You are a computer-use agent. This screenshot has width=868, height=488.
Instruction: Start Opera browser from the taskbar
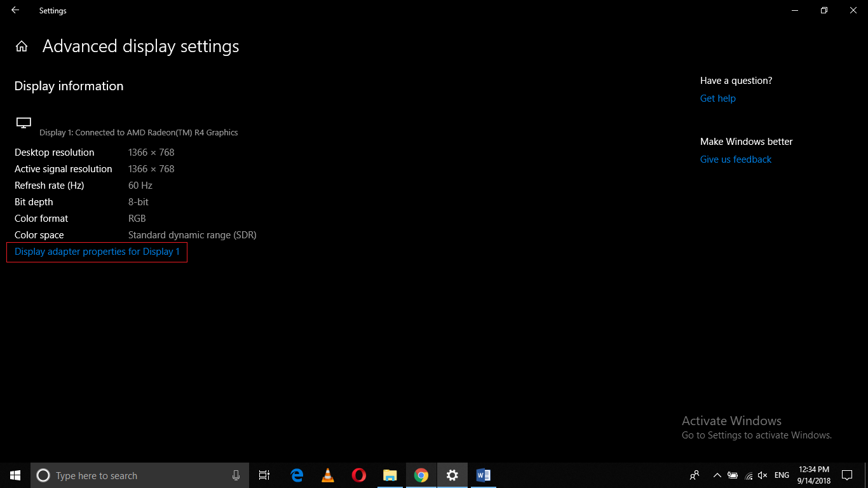click(358, 475)
